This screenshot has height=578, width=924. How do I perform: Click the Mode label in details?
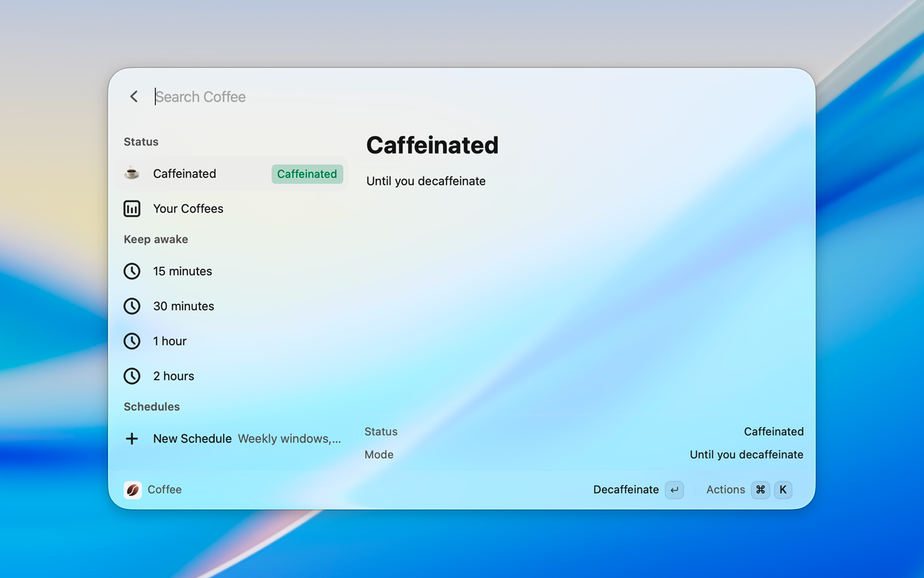379,455
